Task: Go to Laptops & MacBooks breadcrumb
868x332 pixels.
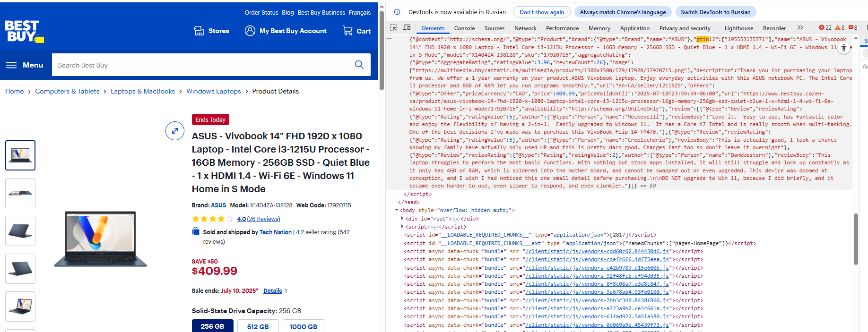Action: [x=143, y=91]
